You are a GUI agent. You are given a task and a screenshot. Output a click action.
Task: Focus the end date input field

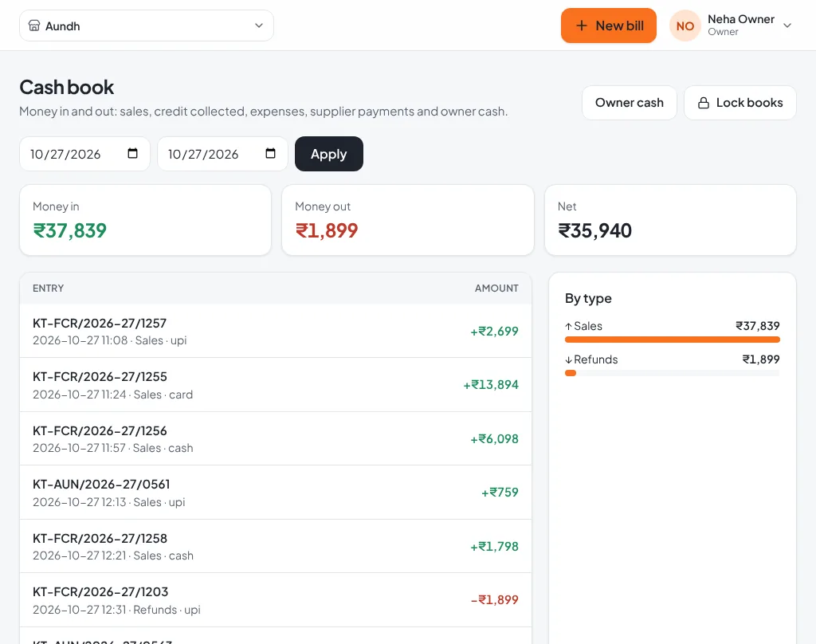coord(223,154)
